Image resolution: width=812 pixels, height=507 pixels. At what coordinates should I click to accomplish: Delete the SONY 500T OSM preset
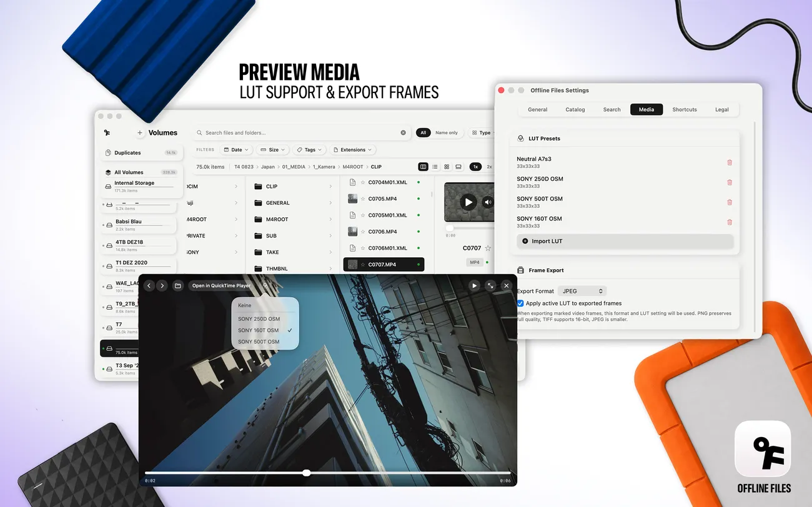pyautogui.click(x=730, y=202)
